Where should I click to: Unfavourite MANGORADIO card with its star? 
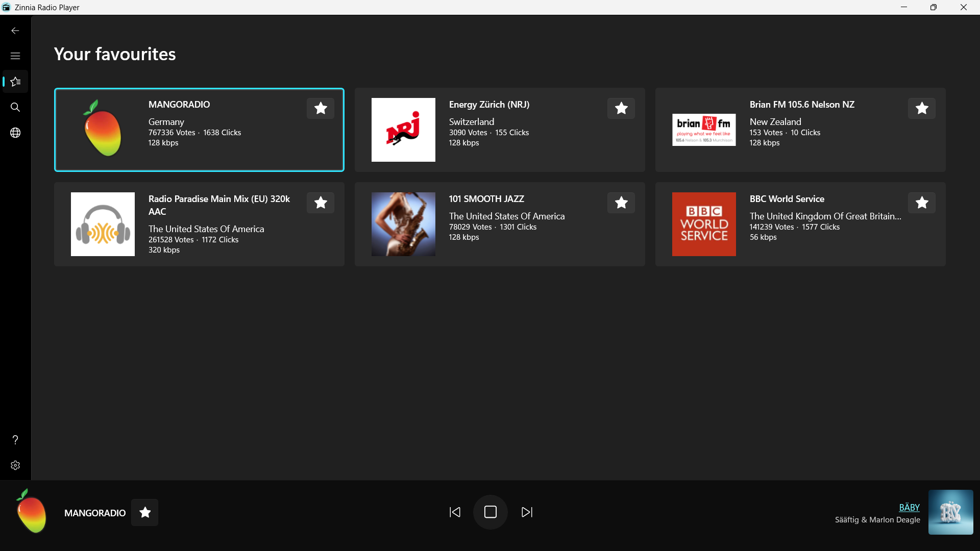(321, 108)
